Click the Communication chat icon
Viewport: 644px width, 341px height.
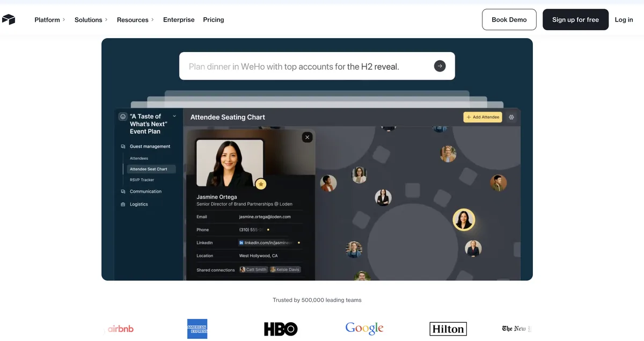[x=123, y=192]
